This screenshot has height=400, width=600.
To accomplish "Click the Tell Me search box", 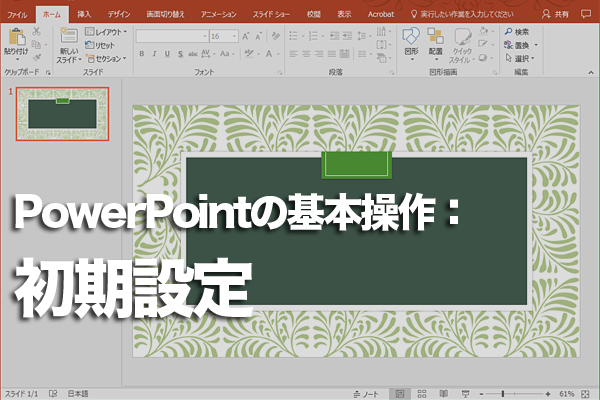I will tap(462, 14).
